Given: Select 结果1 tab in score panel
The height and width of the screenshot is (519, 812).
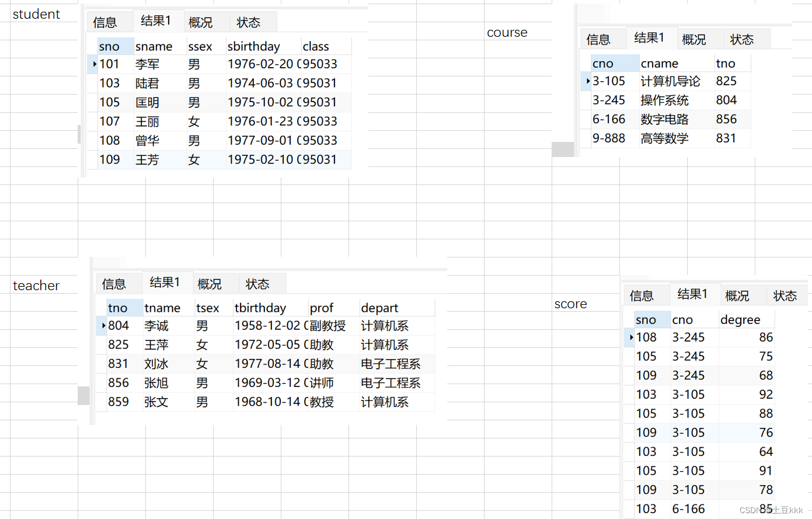Looking at the screenshot, I should pos(692,294).
